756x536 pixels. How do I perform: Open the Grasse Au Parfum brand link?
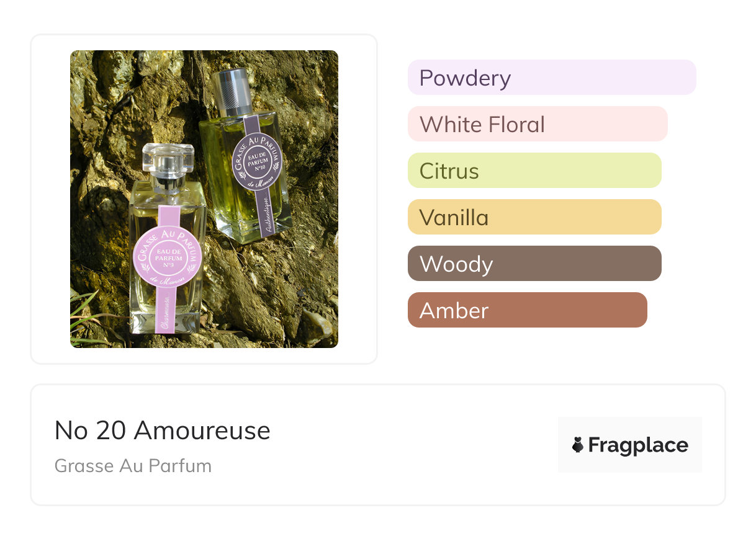[x=133, y=466]
